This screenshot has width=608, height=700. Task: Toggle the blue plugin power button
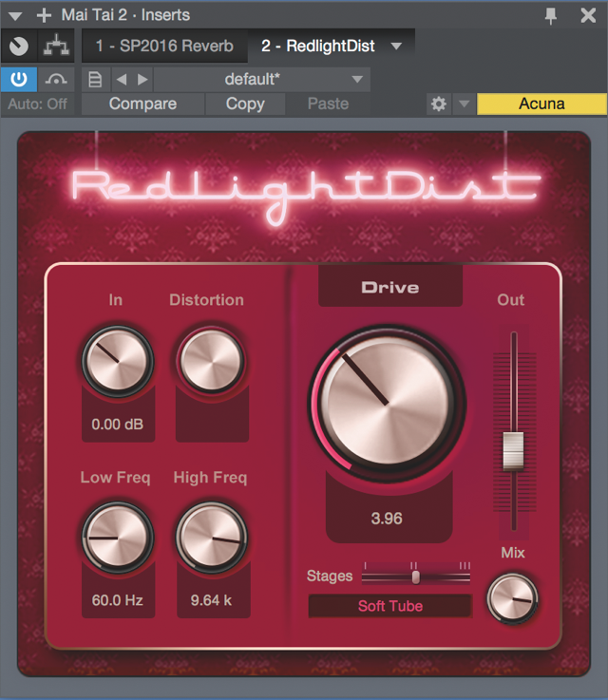pos(19,79)
